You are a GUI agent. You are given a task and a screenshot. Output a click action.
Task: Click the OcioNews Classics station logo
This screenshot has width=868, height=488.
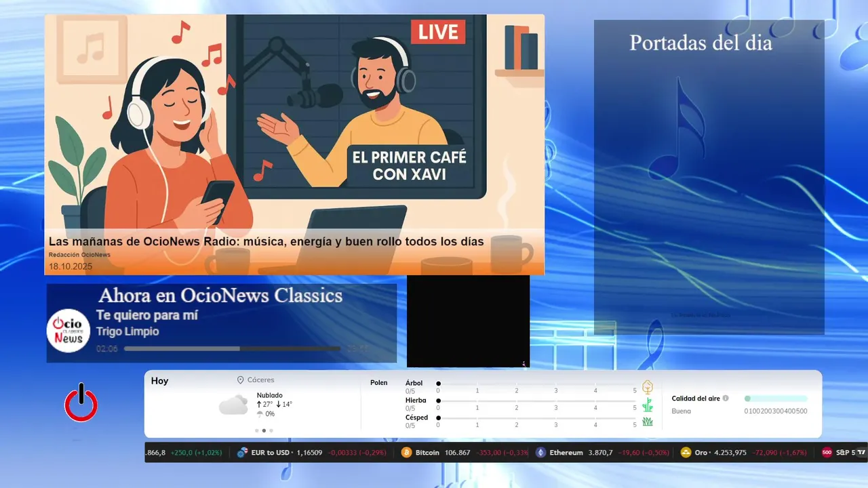click(x=68, y=331)
